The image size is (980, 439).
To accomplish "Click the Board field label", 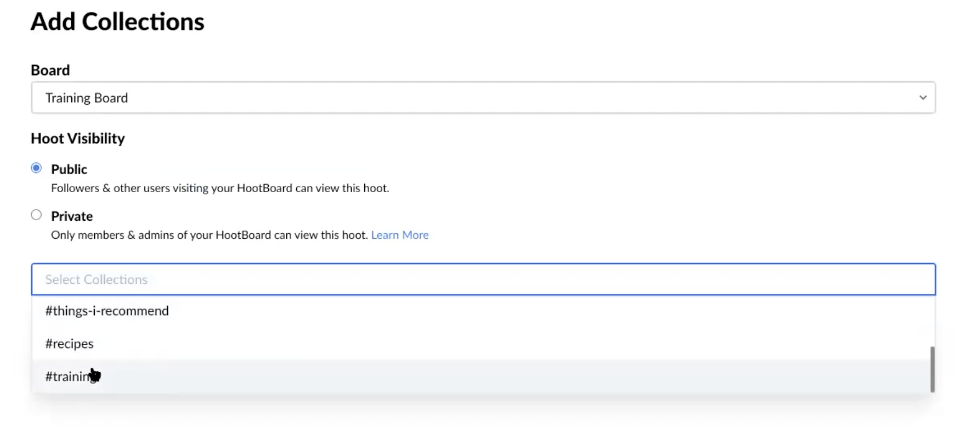I will pos(50,70).
